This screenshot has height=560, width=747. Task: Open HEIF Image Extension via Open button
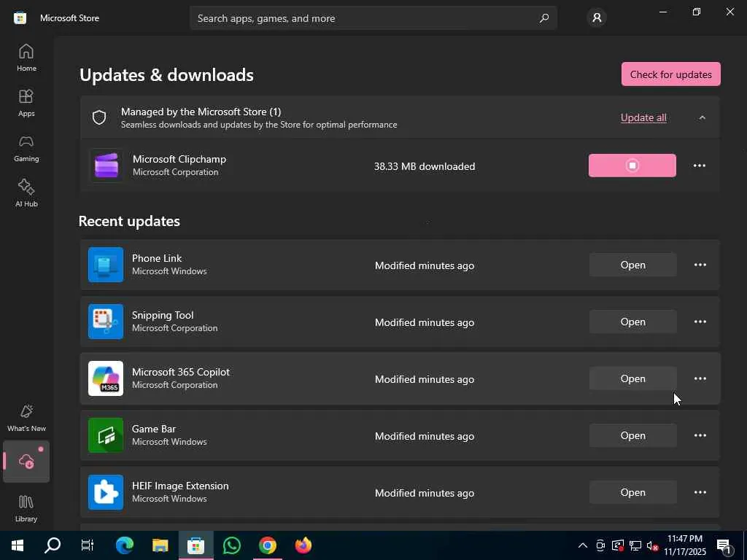coord(632,492)
